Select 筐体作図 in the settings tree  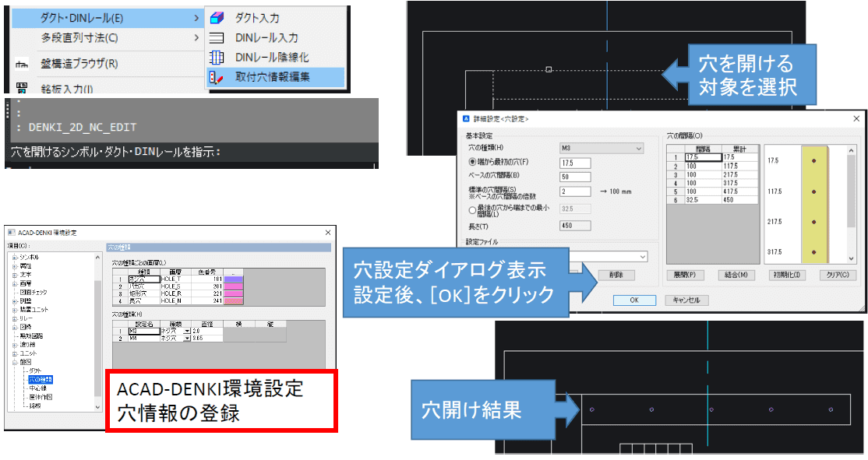point(41,397)
